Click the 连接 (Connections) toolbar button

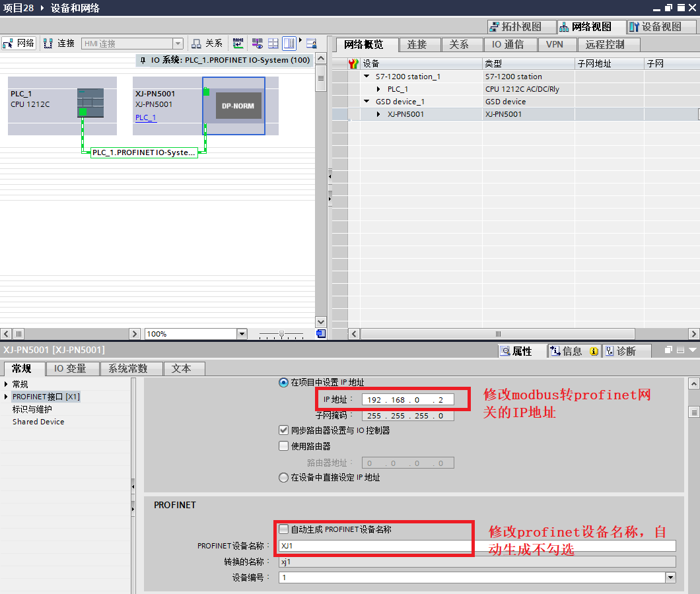tap(59, 44)
